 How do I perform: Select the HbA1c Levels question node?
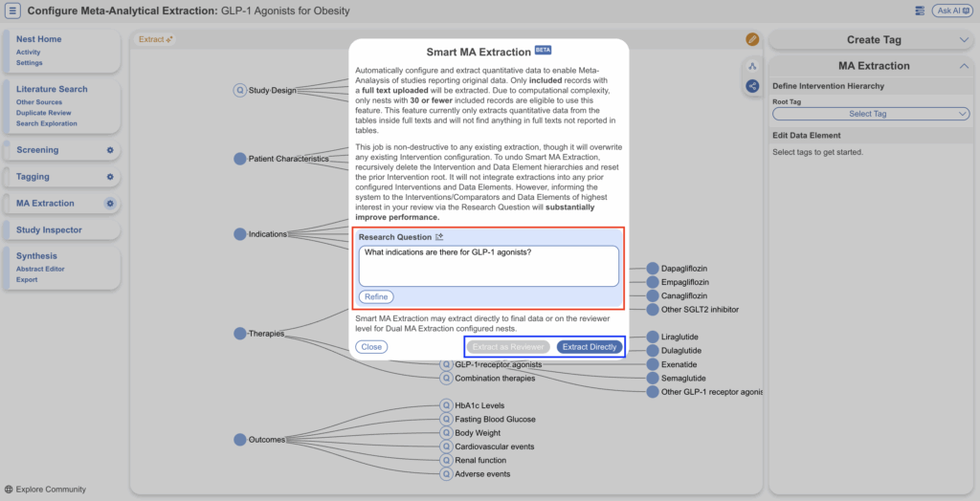coord(446,405)
